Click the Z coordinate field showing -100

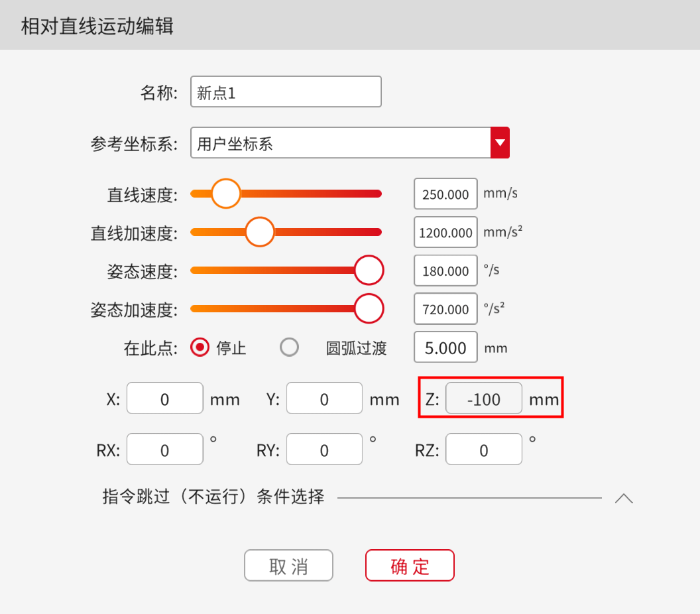pos(483,399)
